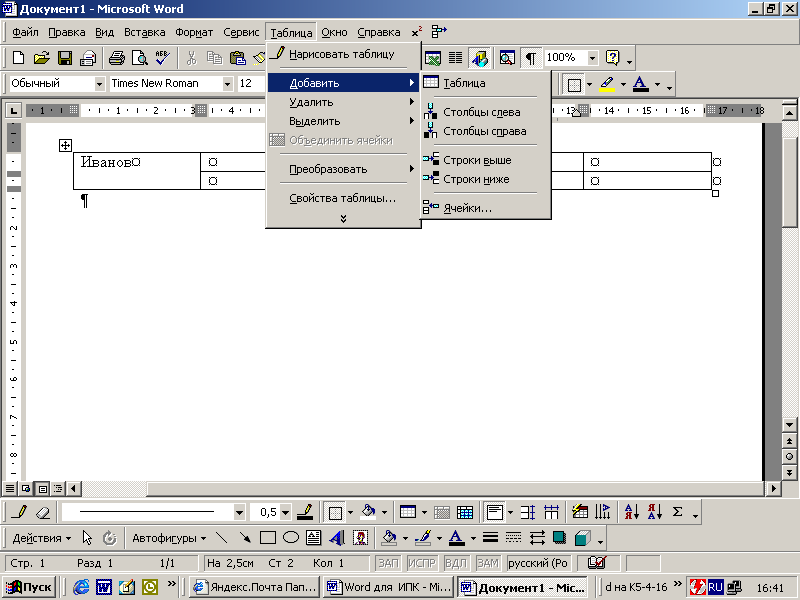Screen dimensions: 800x600
Task: Click the Пуск start button
Action: tap(29, 587)
